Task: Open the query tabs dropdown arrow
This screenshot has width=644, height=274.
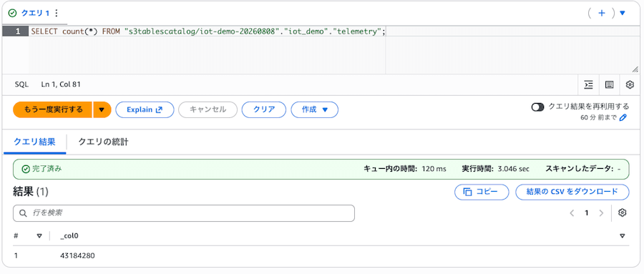Action: tap(623, 13)
